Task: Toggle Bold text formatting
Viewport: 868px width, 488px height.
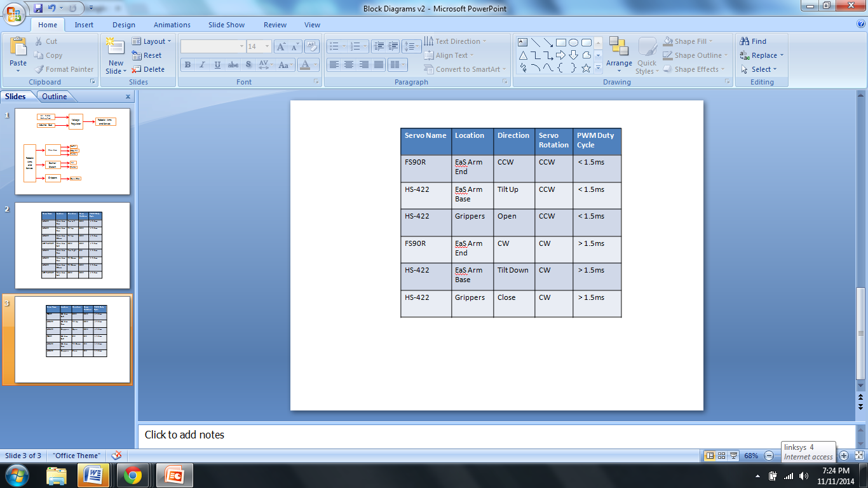Action: point(187,65)
